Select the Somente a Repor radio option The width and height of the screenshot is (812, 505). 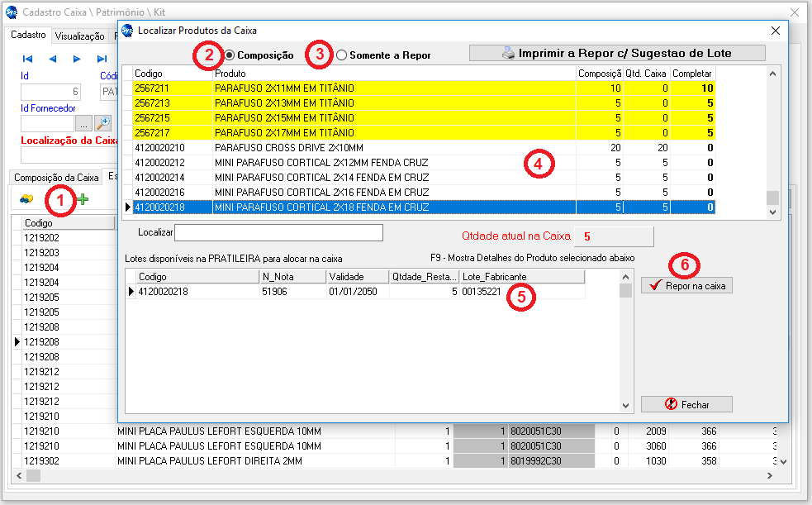341,55
